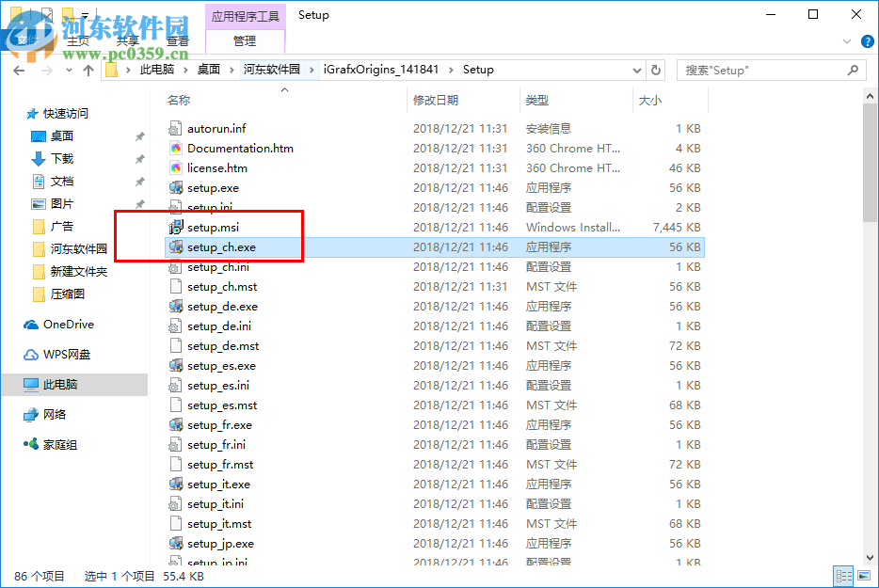The width and height of the screenshot is (879, 588).
Task: Collapse the ribbon with the chevron toggle
Action: coord(846,40)
